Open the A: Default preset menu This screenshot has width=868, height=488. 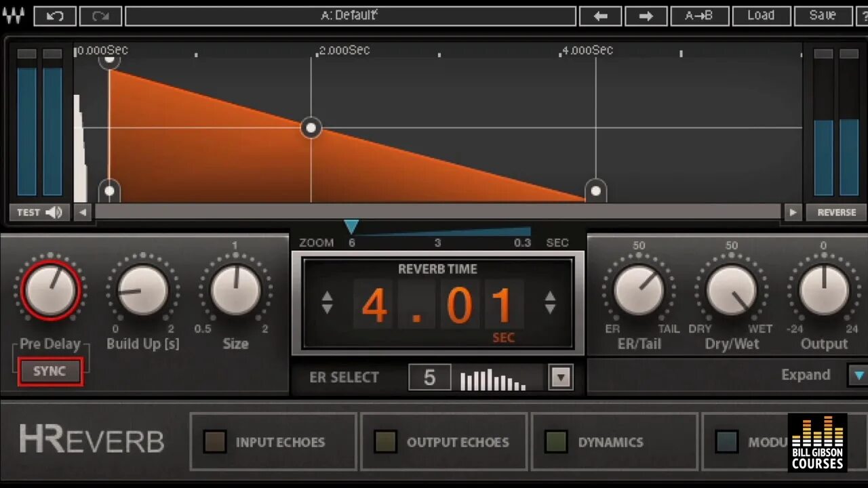tap(350, 16)
